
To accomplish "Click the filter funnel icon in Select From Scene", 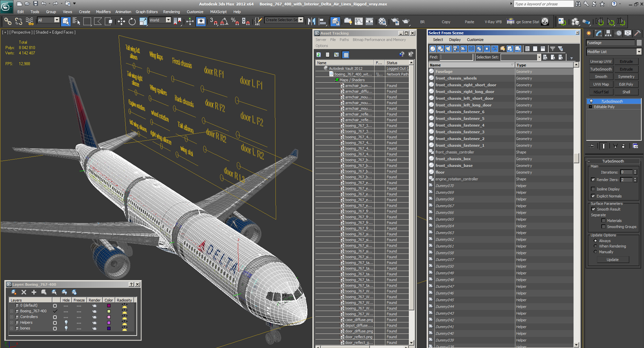I will [552, 49].
